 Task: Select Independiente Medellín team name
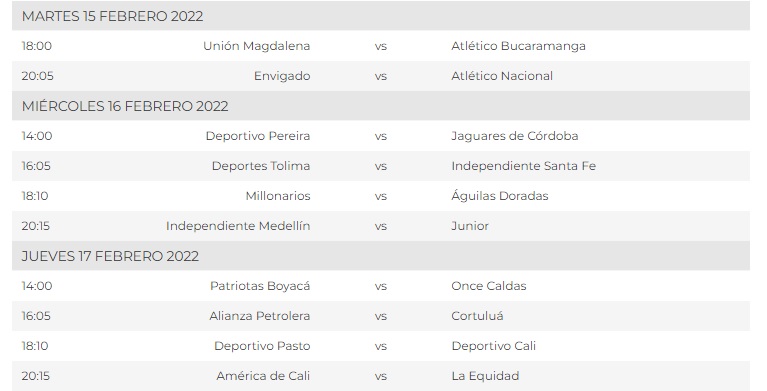[x=238, y=226]
